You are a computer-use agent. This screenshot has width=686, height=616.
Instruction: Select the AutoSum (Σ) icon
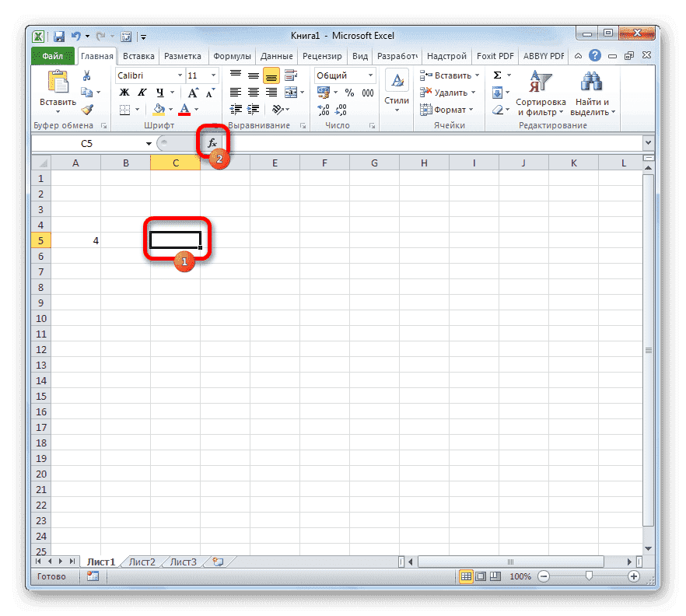point(497,75)
